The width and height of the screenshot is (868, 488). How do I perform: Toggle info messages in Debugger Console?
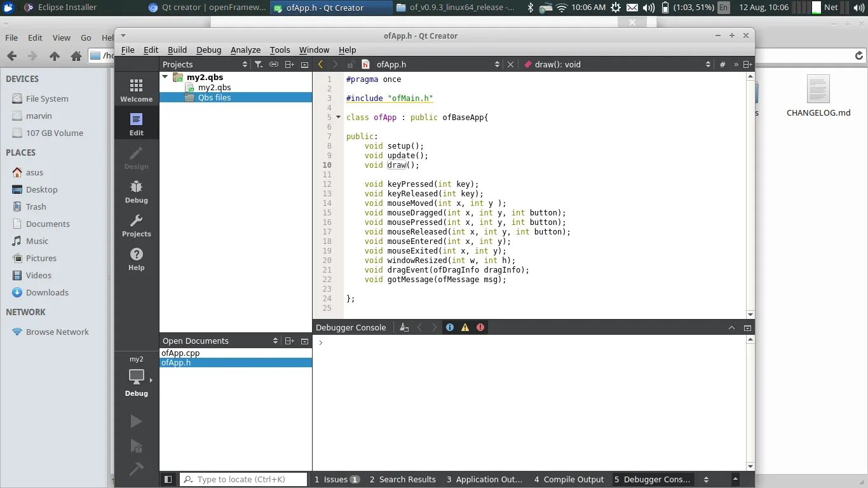450,327
